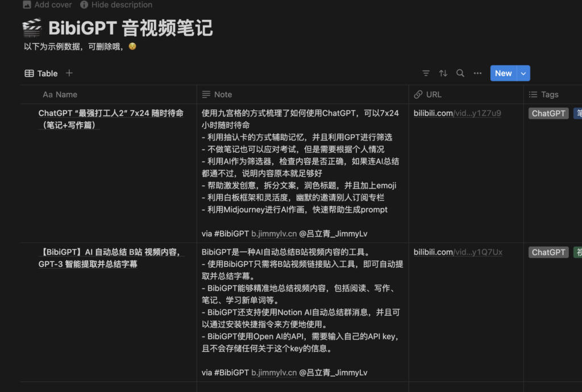Click the filter icon in the table toolbar
The width and height of the screenshot is (582, 392).
pos(426,73)
